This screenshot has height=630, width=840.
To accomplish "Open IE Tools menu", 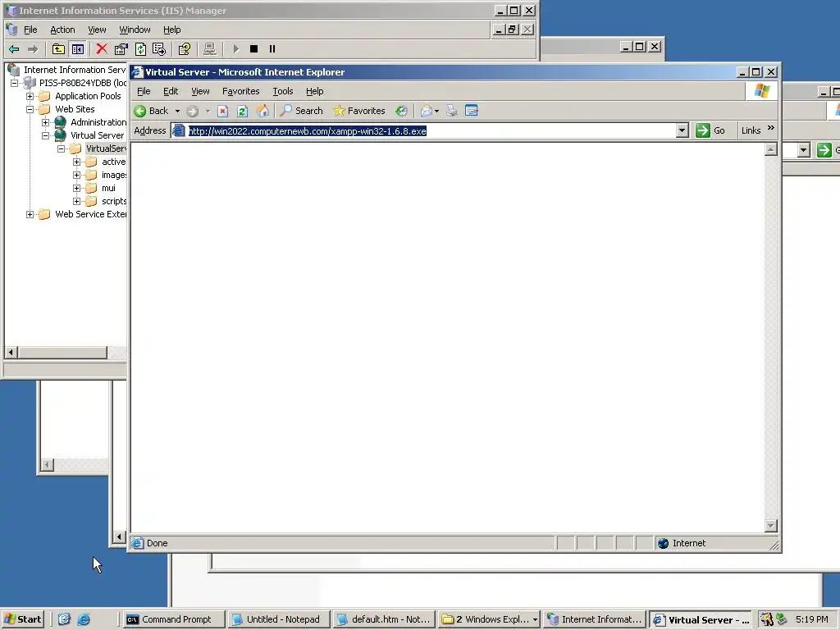I will pos(283,91).
